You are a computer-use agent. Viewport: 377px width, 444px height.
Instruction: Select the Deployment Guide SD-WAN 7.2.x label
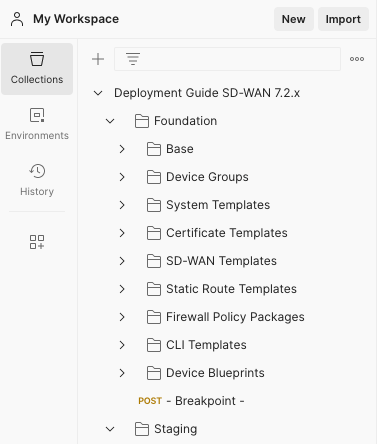(x=207, y=93)
